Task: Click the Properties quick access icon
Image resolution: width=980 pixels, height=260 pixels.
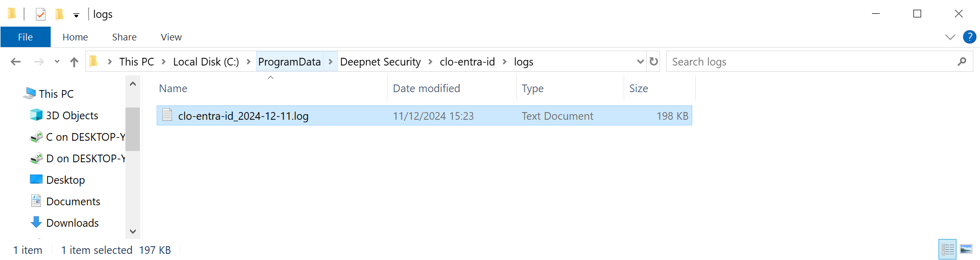Action: pos(41,14)
